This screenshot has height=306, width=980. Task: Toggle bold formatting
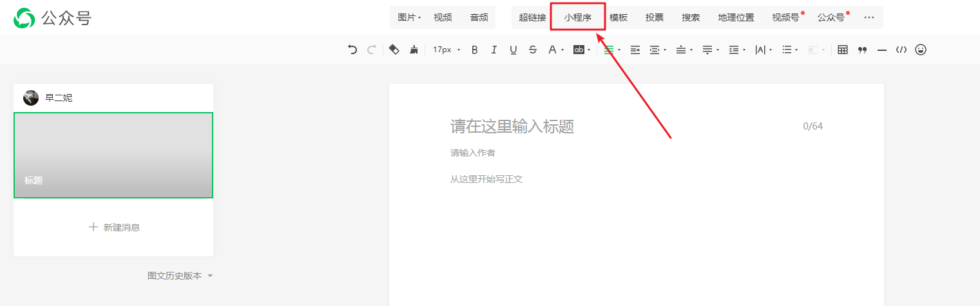pyautogui.click(x=475, y=50)
